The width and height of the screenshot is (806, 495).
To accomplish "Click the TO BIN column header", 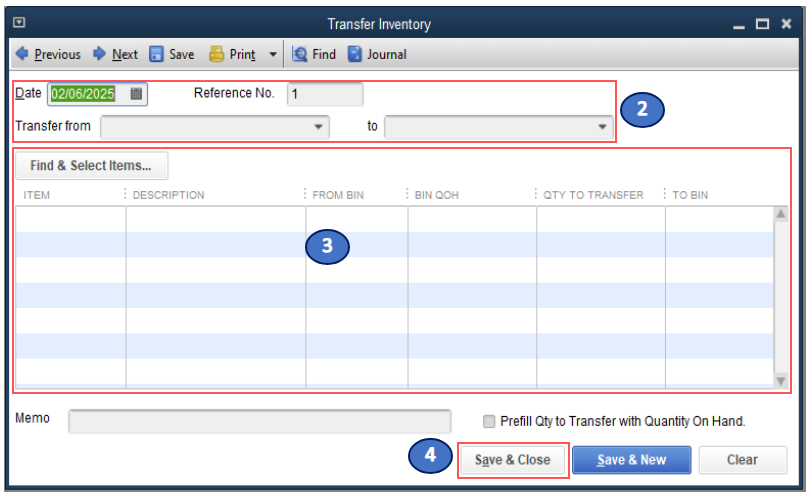I will (x=690, y=195).
